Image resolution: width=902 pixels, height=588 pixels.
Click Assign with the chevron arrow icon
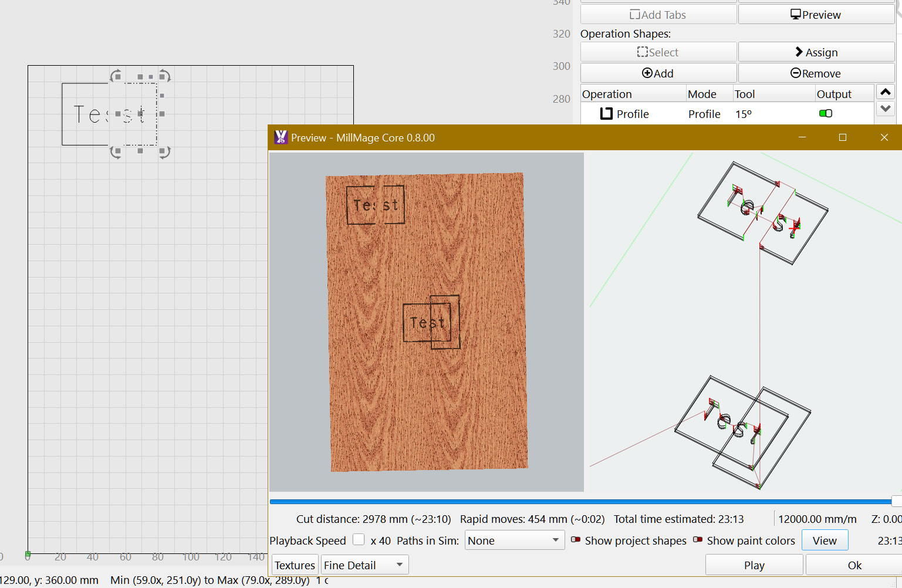point(816,52)
